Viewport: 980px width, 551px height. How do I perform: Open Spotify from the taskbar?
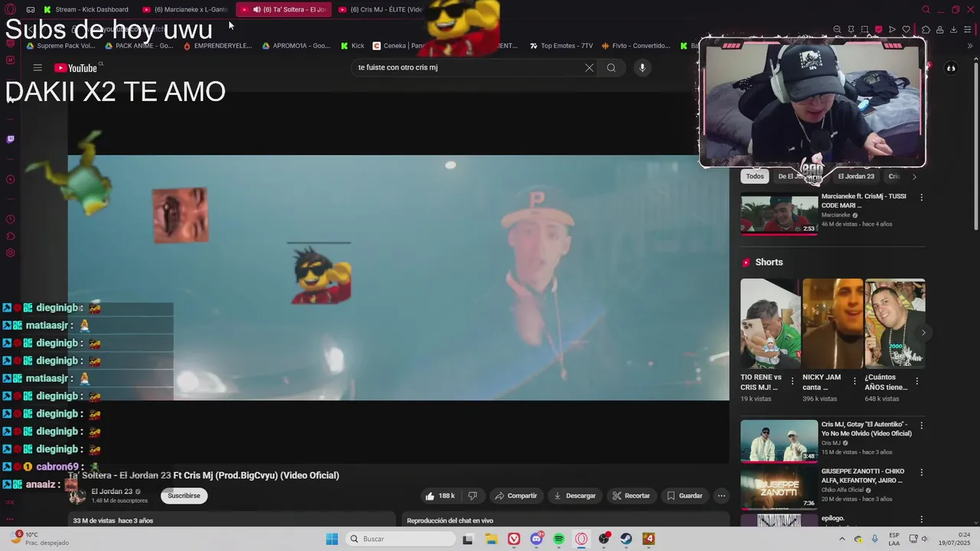click(x=559, y=539)
